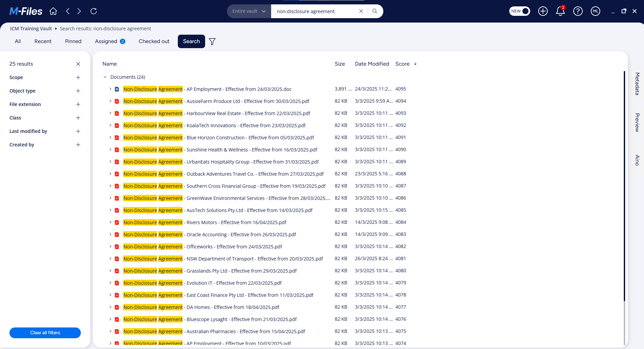This screenshot has height=349, width=644.
Task: Click the M-Files logo
Action: click(26, 11)
